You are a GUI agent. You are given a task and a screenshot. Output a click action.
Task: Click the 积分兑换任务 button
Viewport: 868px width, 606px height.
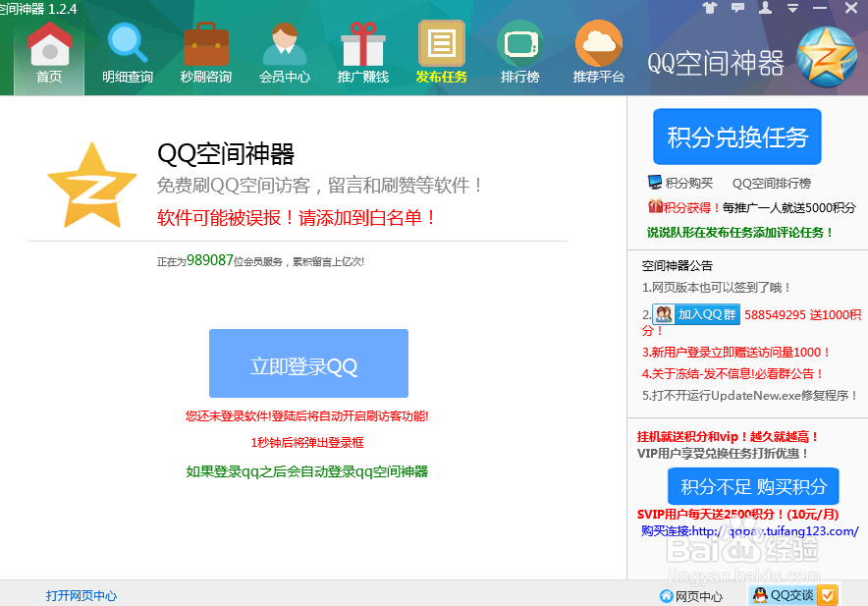[736, 137]
